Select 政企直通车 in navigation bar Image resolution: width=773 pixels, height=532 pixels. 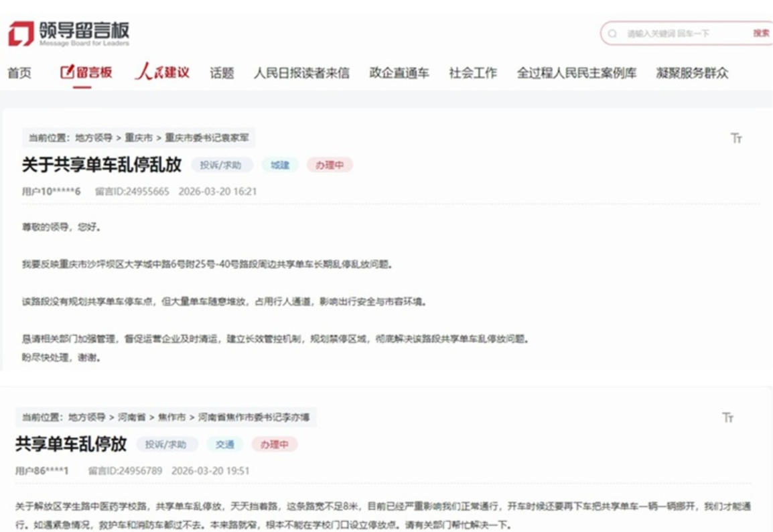399,73
